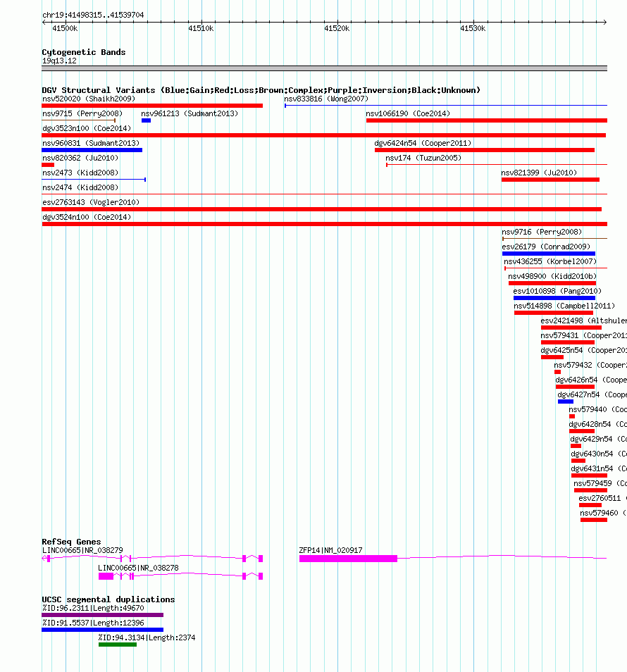
Task: Click the nsv820362 (Ju2010) short red bar
Action: [x=48, y=165]
